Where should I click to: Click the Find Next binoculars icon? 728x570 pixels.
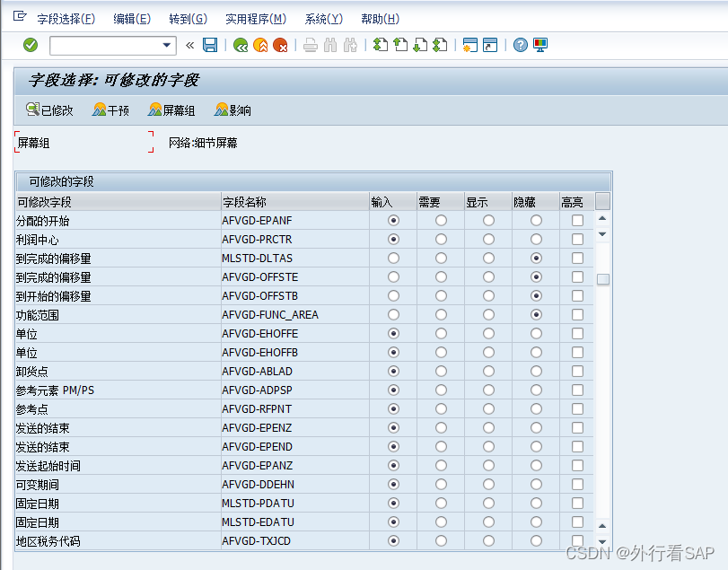pos(350,45)
